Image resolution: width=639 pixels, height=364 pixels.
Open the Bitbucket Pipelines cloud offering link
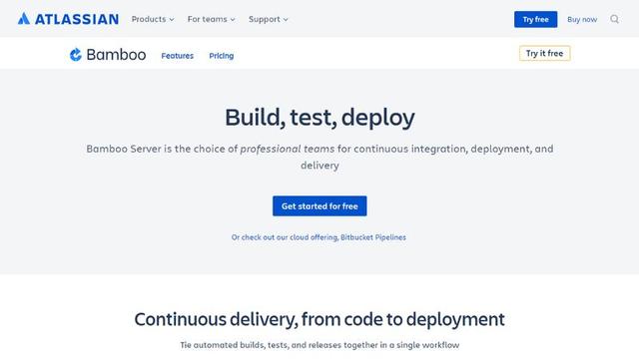319,237
